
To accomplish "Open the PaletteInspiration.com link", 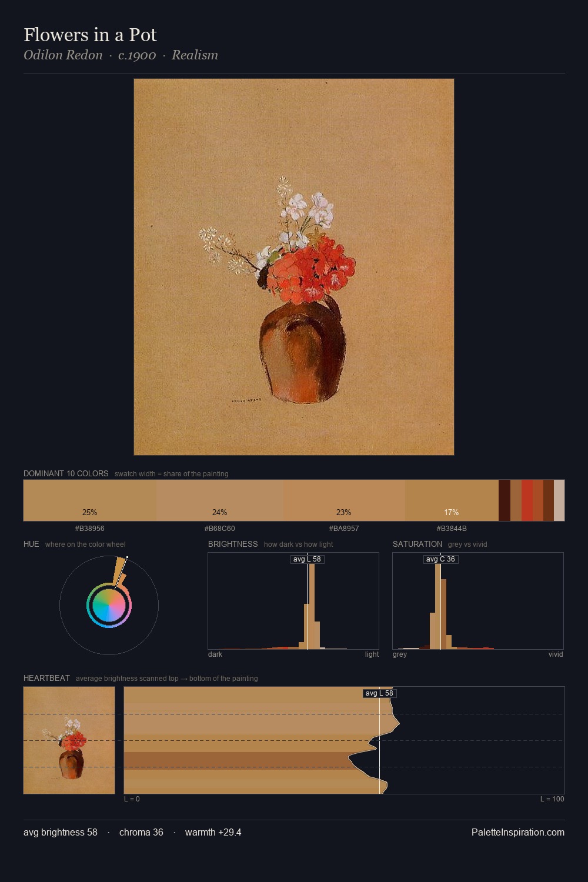I will point(518,832).
